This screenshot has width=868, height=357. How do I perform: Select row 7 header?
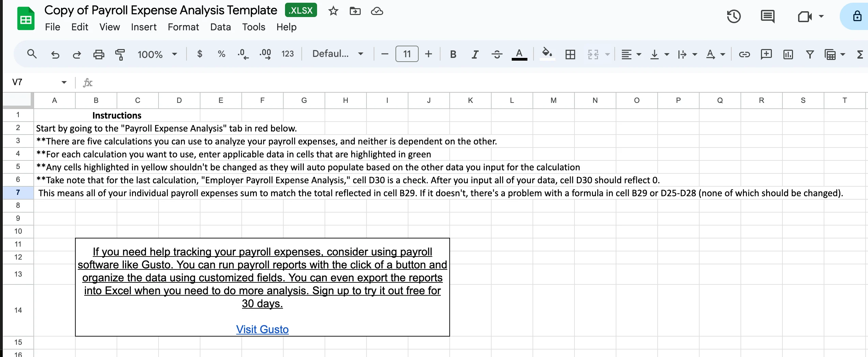tap(18, 192)
